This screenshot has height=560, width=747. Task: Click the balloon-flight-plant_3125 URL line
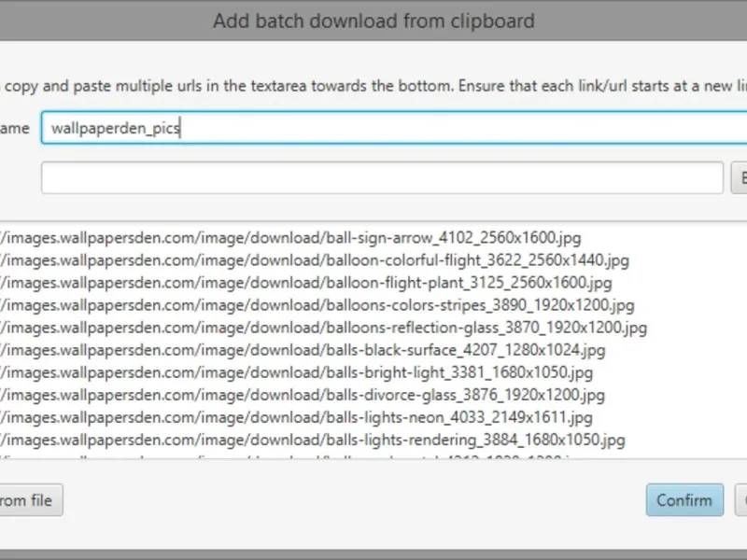[x=306, y=283]
